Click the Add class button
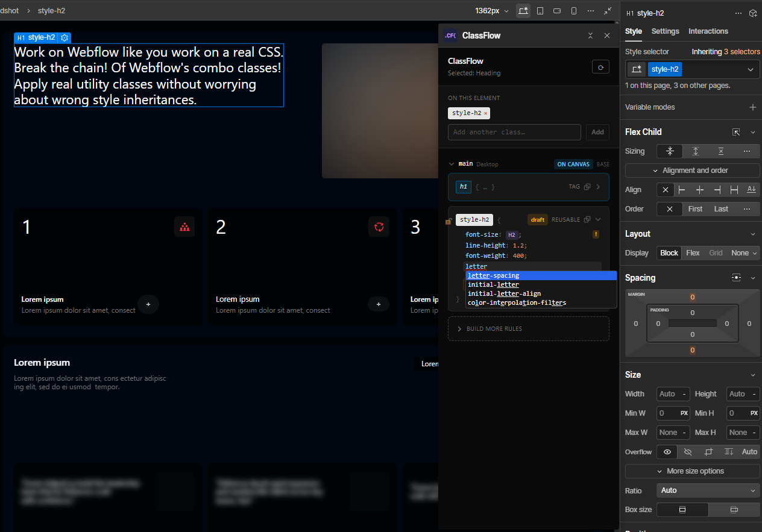The width and height of the screenshot is (762, 532). click(597, 132)
